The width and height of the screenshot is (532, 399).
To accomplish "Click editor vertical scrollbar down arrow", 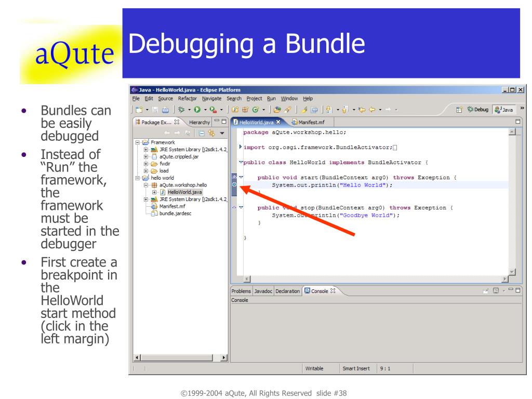I will (x=512, y=272).
